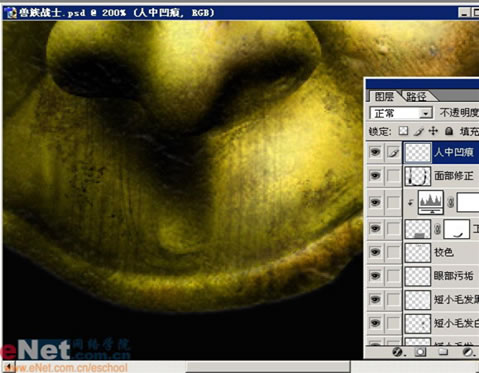Hide the 妆色 layer eye icon

375,252
